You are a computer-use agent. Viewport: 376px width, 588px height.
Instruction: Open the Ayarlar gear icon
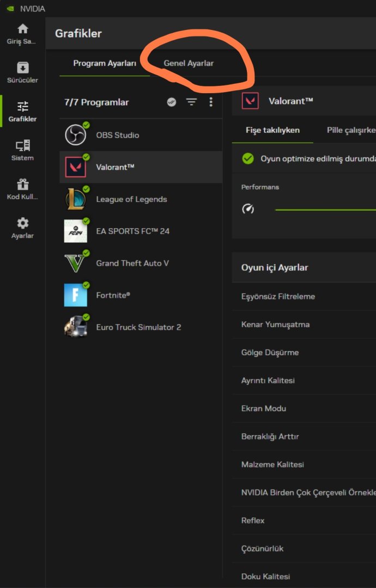coord(22,224)
